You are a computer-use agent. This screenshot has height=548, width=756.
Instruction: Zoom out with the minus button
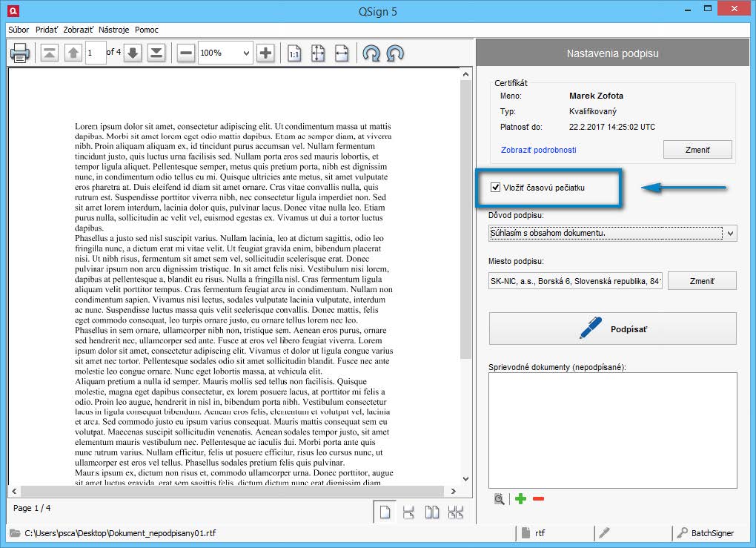(186, 53)
